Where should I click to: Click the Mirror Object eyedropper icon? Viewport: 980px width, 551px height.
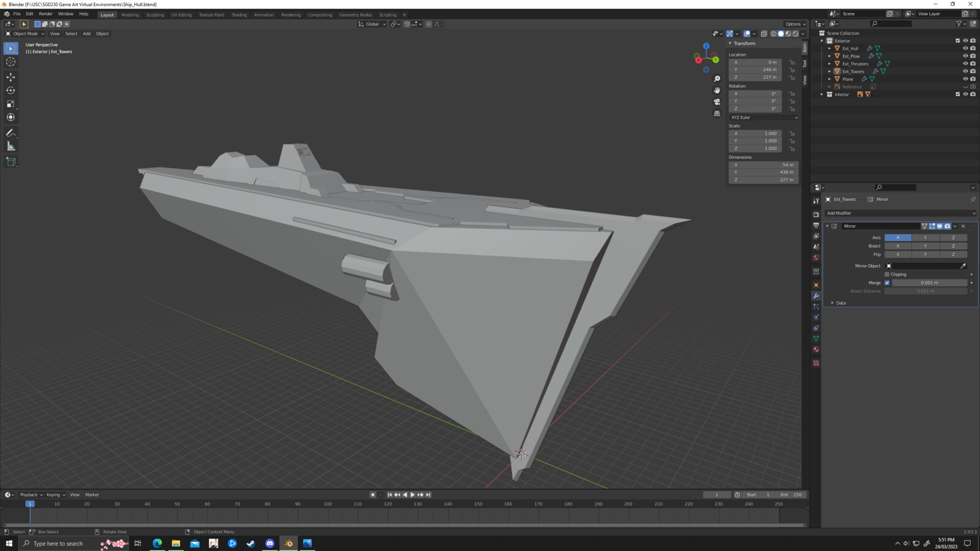pos(963,266)
